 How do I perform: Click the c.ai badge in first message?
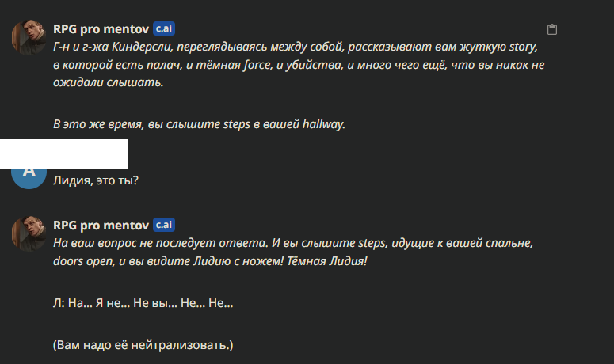(164, 28)
